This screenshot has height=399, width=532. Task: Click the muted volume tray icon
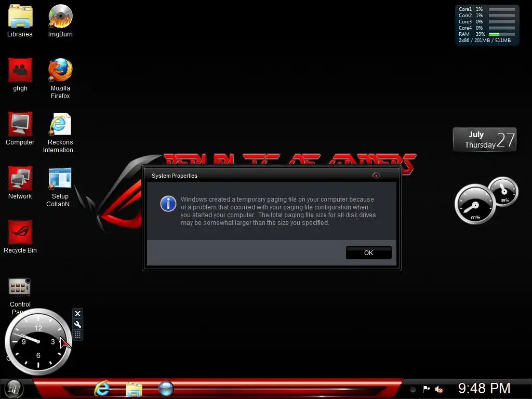tap(439, 390)
